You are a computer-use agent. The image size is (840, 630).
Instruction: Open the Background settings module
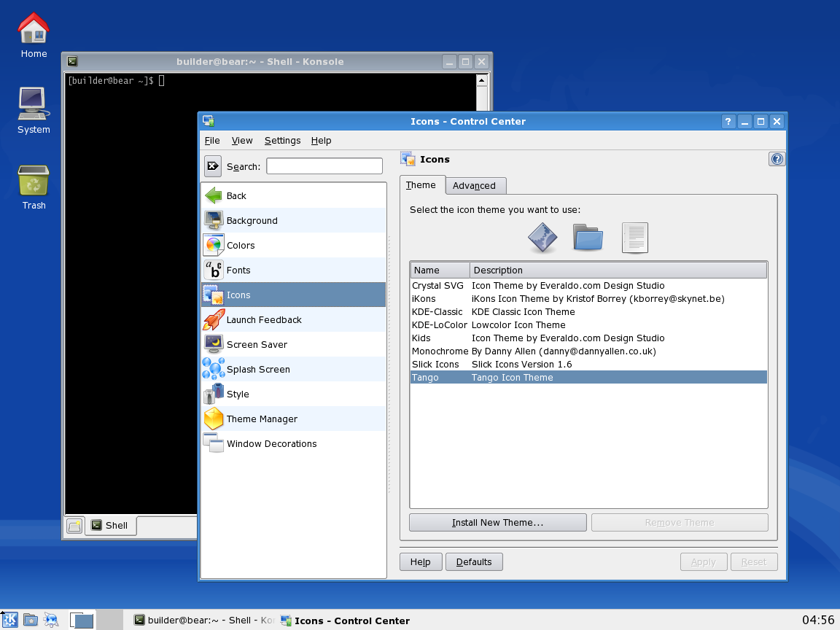(252, 220)
